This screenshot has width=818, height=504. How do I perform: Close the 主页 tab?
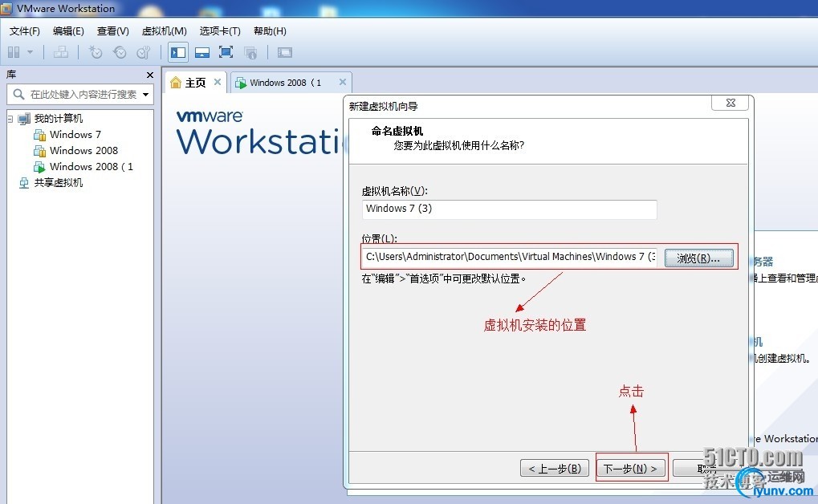(218, 82)
